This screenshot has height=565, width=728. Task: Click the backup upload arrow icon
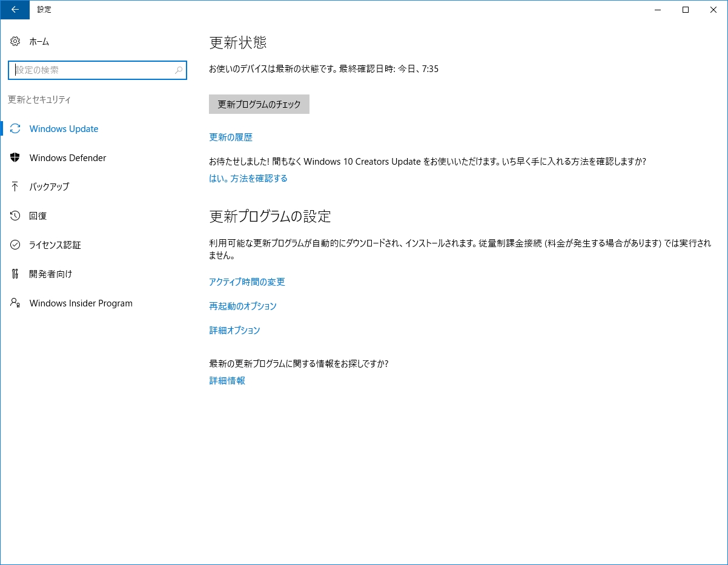click(x=15, y=187)
